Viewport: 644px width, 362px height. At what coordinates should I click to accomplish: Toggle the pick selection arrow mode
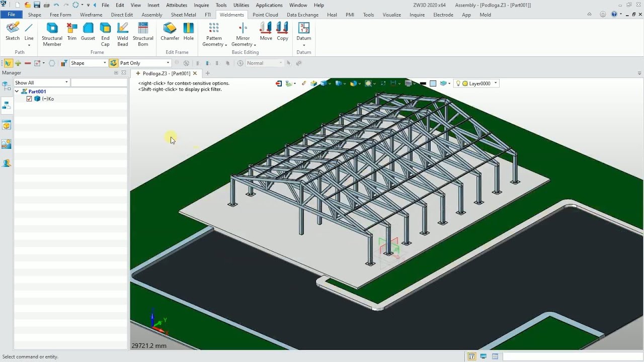tap(8, 63)
